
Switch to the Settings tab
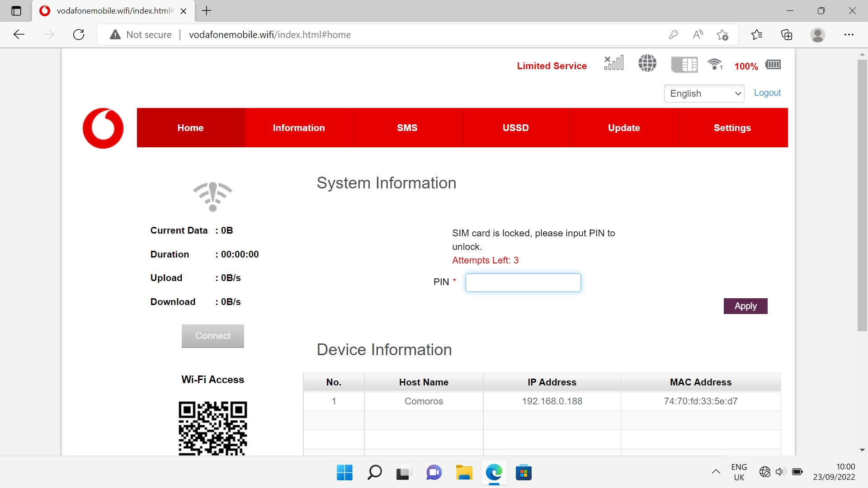click(732, 128)
